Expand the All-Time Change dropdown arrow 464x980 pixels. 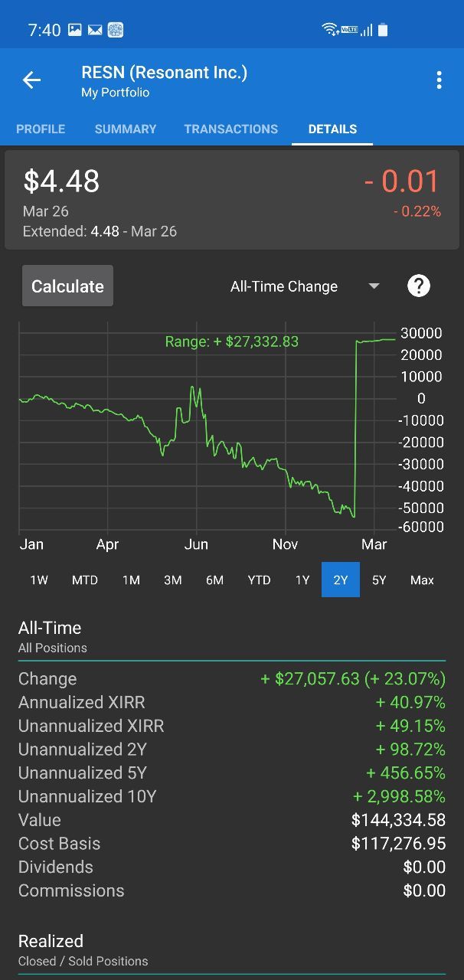(x=374, y=286)
